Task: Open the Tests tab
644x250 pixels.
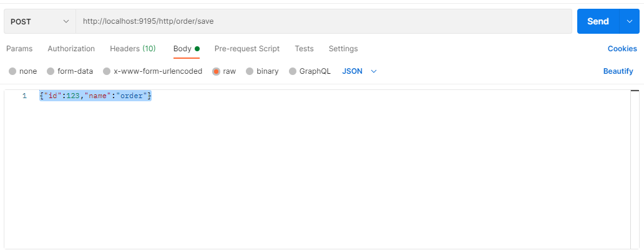Action: (x=304, y=49)
